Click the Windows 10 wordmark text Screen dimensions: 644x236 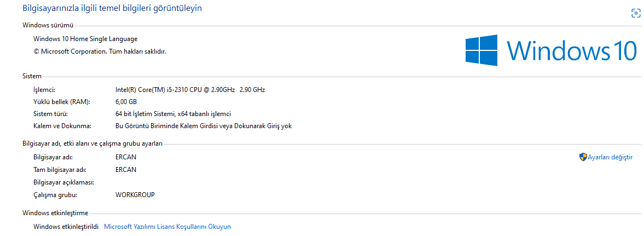571,50
